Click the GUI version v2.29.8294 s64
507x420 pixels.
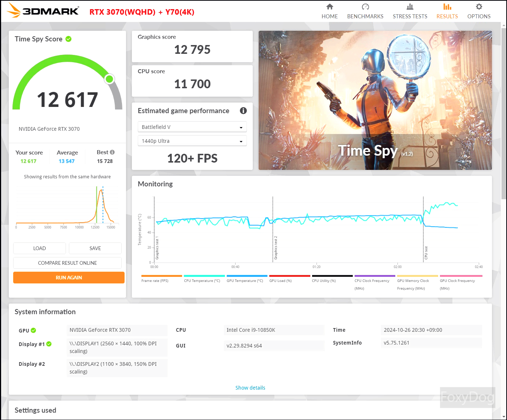click(x=274, y=346)
